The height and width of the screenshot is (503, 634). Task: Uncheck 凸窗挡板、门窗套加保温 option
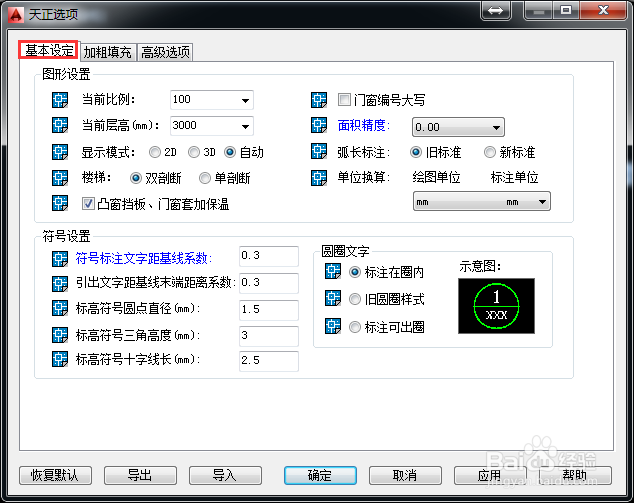[88, 203]
